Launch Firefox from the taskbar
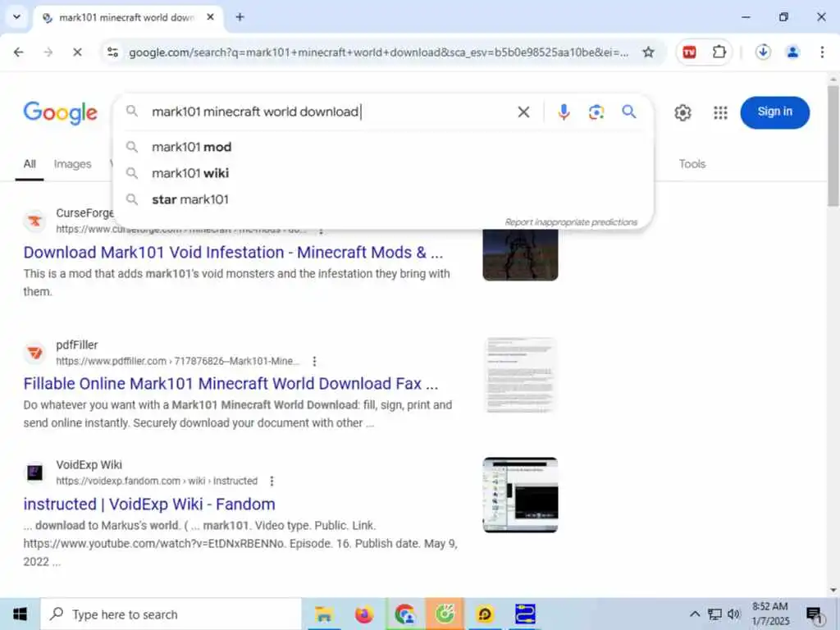This screenshot has height=630, width=840. (364, 614)
